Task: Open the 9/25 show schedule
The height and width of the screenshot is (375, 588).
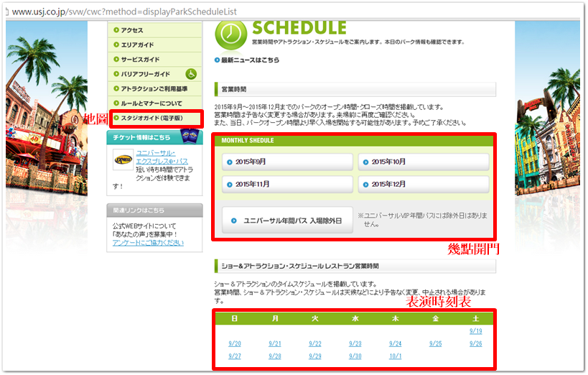Action: click(x=435, y=343)
